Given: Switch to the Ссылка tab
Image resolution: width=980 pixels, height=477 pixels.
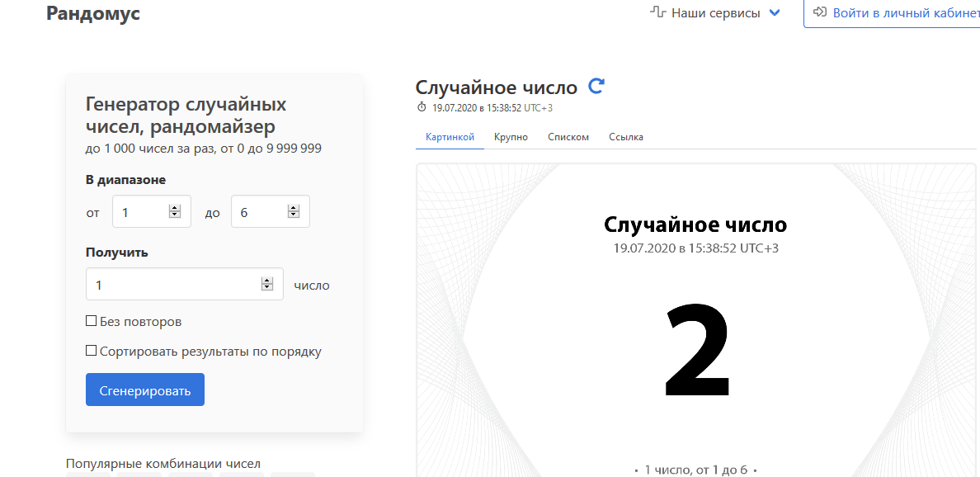Looking at the screenshot, I should (626, 137).
